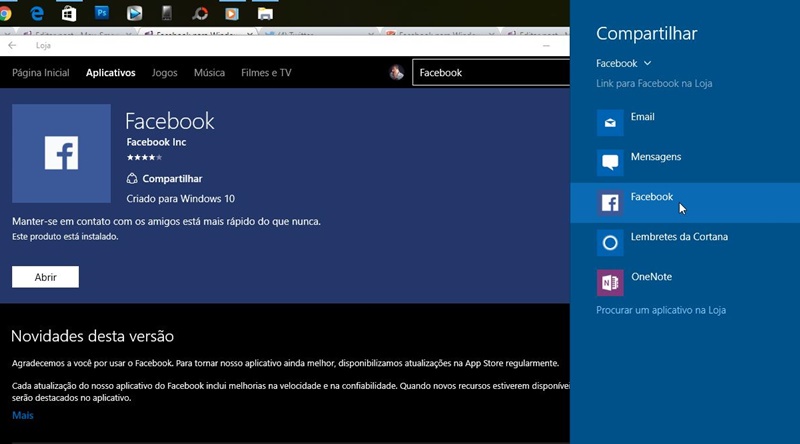
Task: Go back with the Store back arrow
Action: point(12,45)
